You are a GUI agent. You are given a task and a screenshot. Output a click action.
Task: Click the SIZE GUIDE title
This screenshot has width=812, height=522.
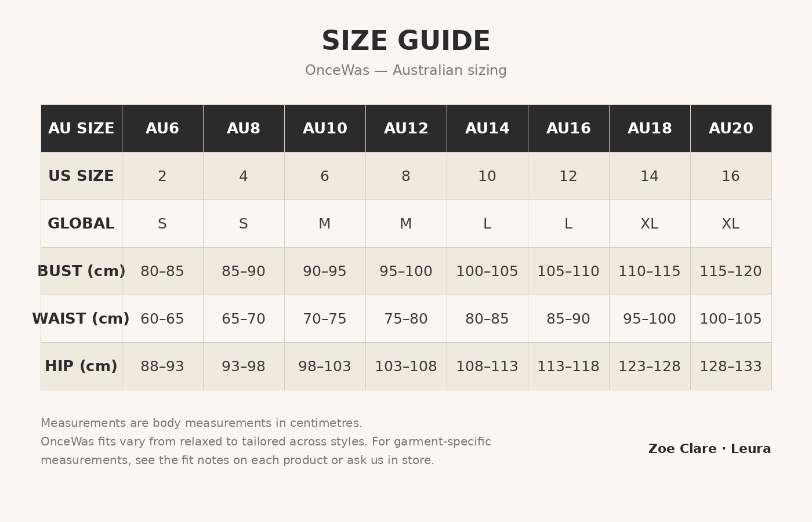point(406,41)
